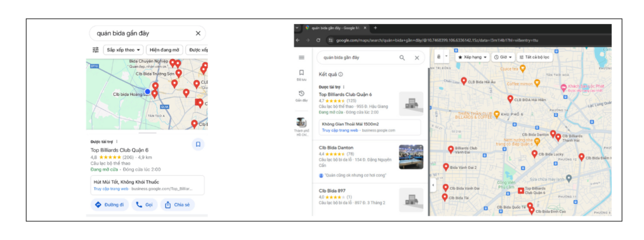Screen dimensions: 644x240
Task: Click the Clb Bida 897 placeholder thumbnail
Action: coord(411,200)
